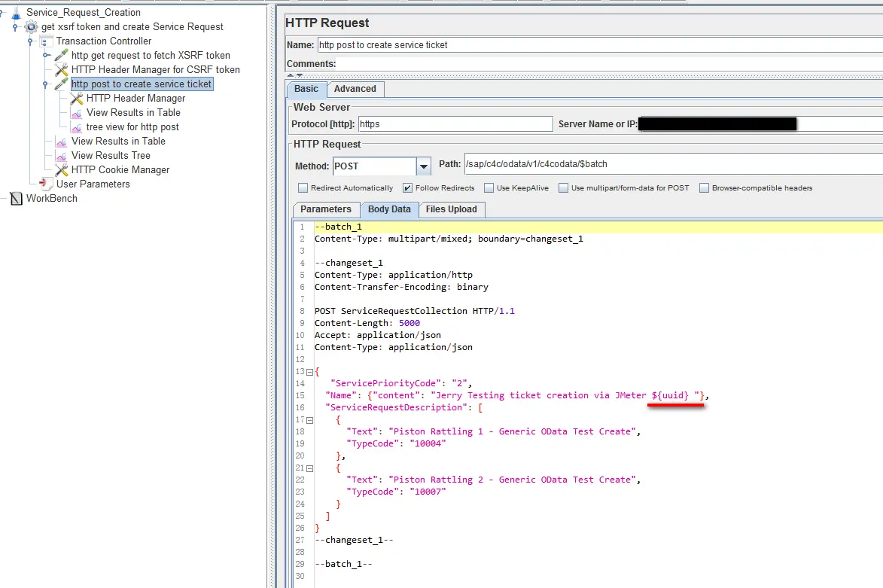Select Transaction Controller tree item
The image size is (883, 588).
(x=104, y=41)
